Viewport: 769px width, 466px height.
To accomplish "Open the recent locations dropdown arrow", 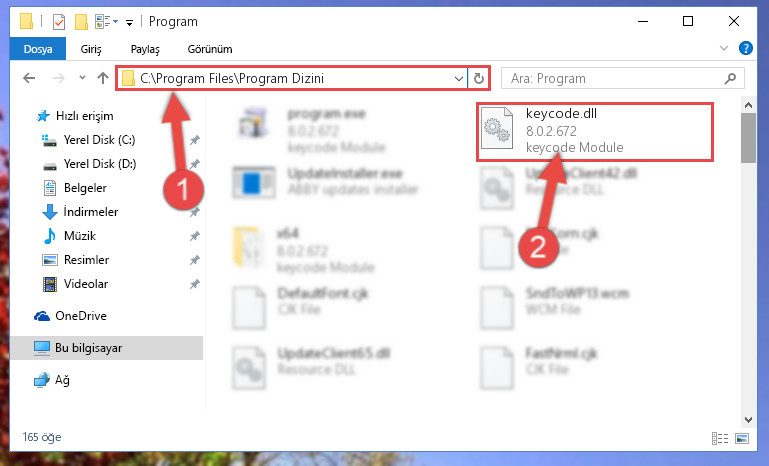I will (82, 78).
